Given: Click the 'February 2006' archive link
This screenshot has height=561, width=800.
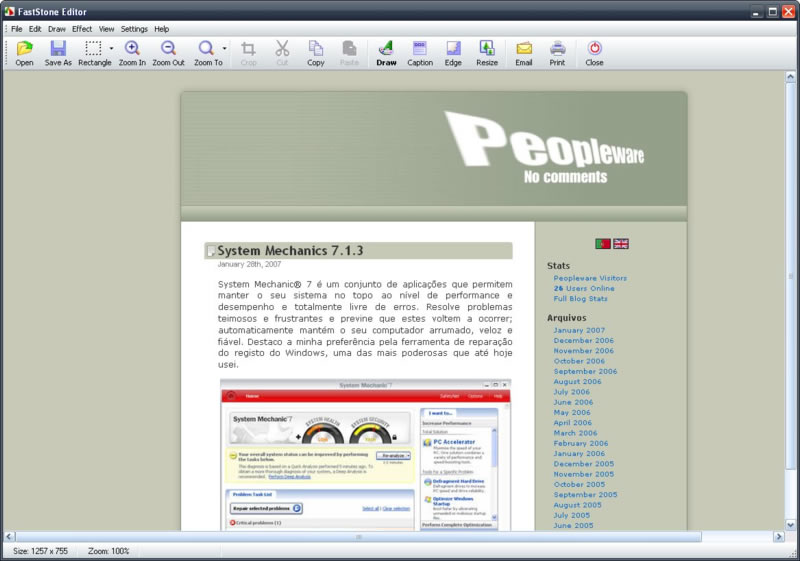Looking at the screenshot, I should coord(581,443).
